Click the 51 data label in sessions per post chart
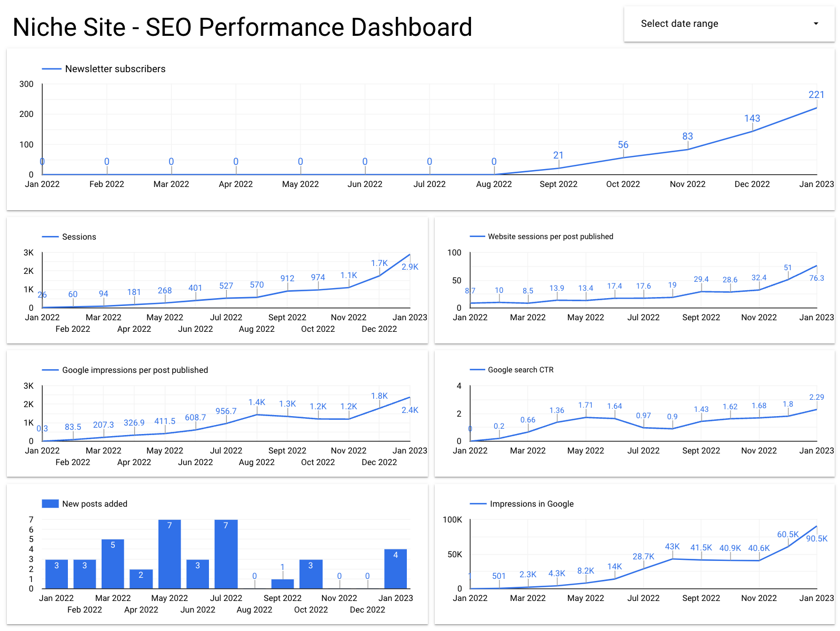 (788, 268)
